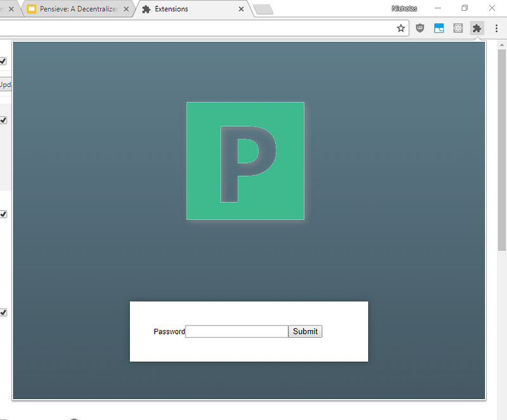The width and height of the screenshot is (507, 420).
Task: Click the Nicholas profile button
Action: coord(404,8)
